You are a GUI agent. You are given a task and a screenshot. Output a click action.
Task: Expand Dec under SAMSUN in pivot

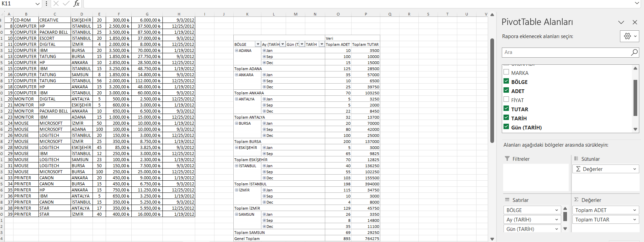tap(264, 226)
